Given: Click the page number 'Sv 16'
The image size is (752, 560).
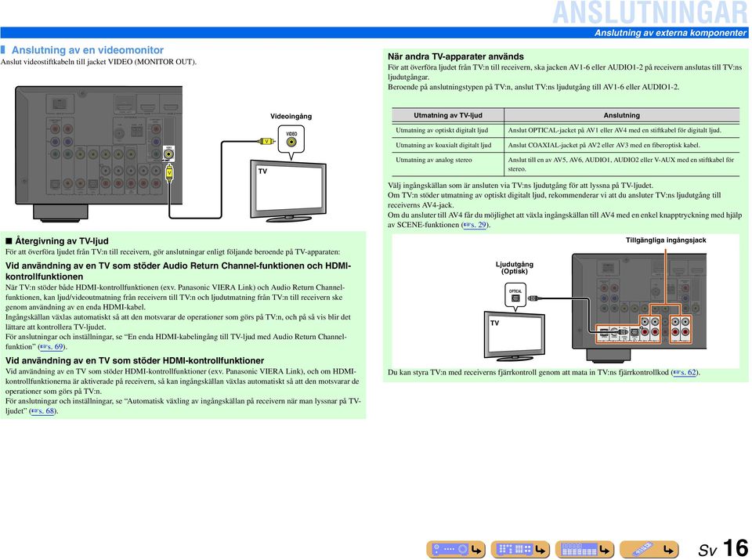Looking at the screenshot, I should (x=723, y=548).
